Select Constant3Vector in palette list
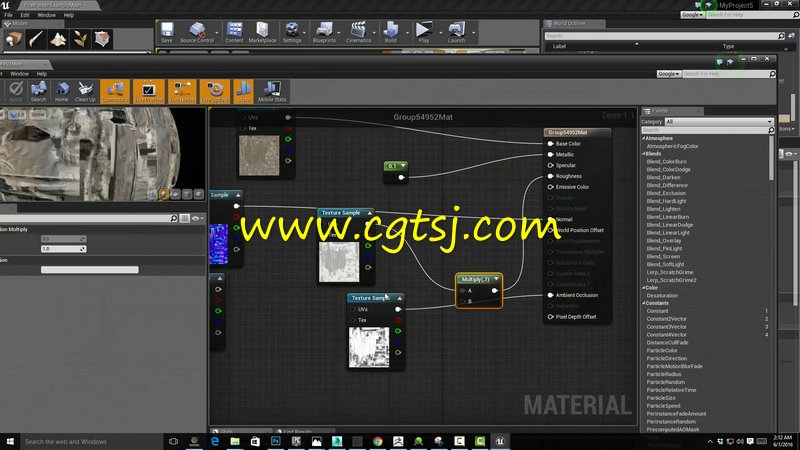The height and width of the screenshot is (450, 800). pyautogui.click(x=666, y=327)
